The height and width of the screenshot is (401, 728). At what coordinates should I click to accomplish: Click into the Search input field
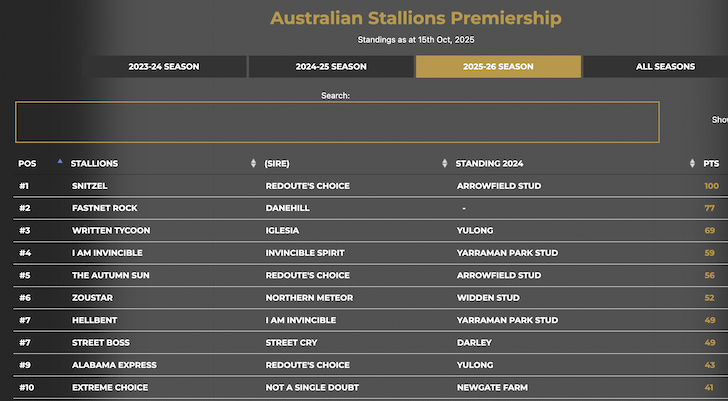point(337,122)
